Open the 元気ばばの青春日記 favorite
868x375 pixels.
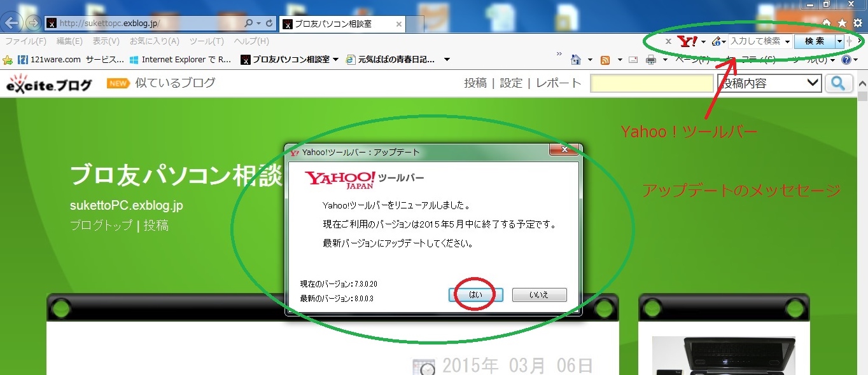coord(390,60)
